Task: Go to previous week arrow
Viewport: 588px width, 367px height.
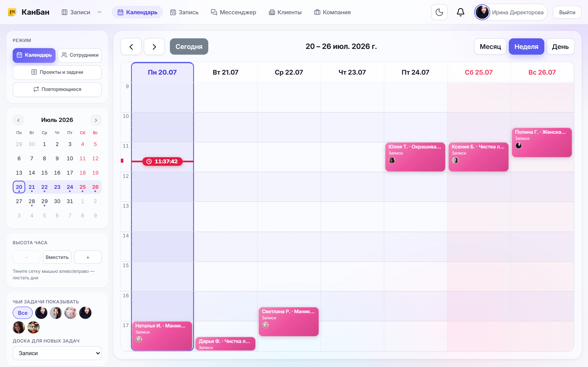Action: coord(131,47)
